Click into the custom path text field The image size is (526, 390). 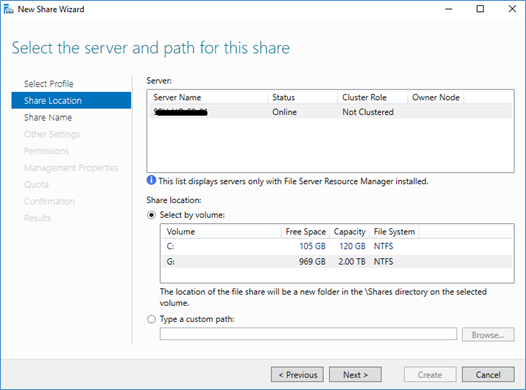(x=308, y=334)
